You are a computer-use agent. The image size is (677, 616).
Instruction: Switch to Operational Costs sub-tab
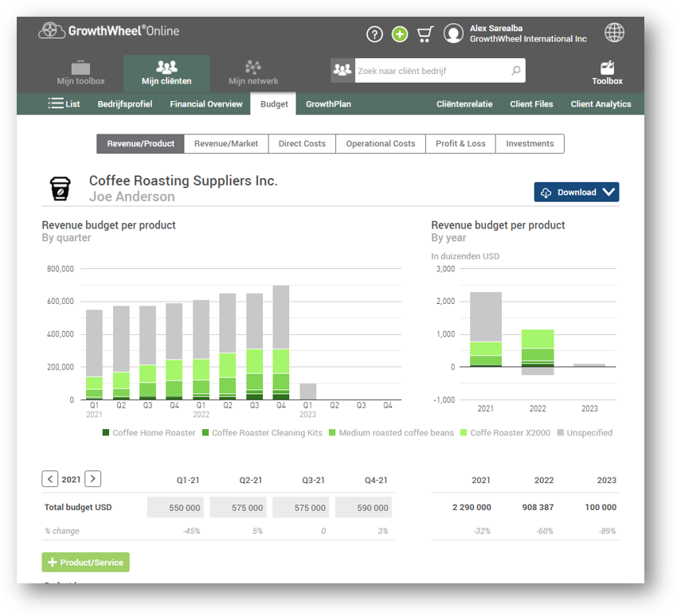pos(381,143)
